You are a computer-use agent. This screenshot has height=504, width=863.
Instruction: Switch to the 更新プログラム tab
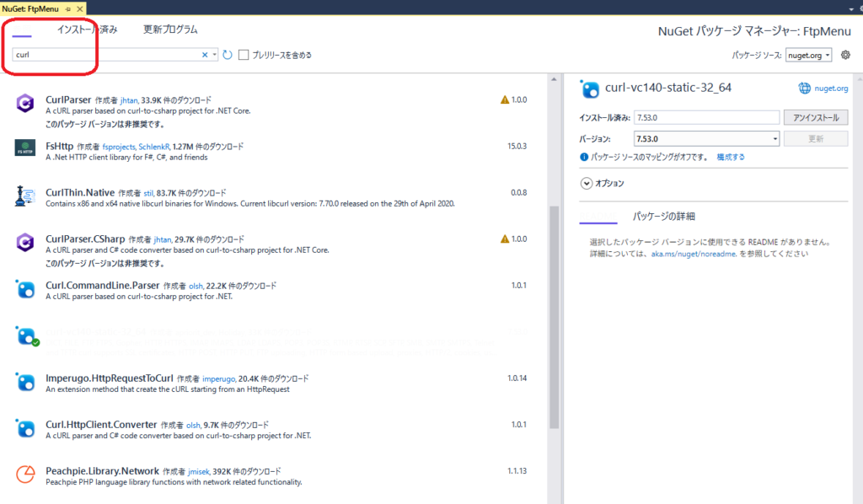click(x=170, y=29)
